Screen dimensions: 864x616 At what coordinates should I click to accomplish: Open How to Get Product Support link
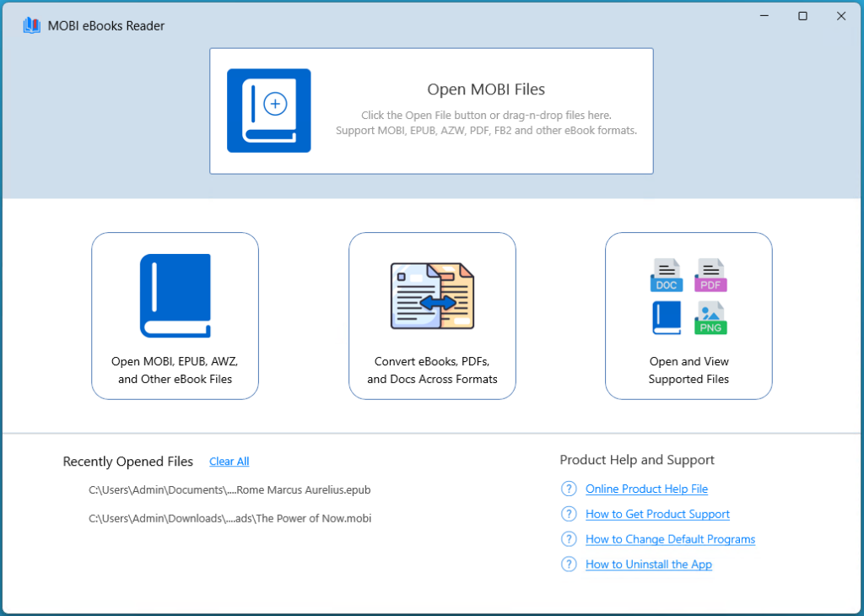(658, 514)
